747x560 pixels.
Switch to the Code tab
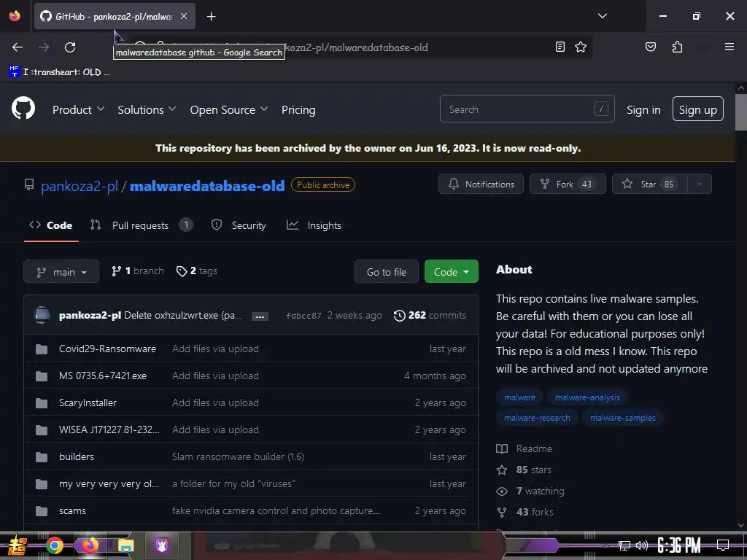coord(51,225)
